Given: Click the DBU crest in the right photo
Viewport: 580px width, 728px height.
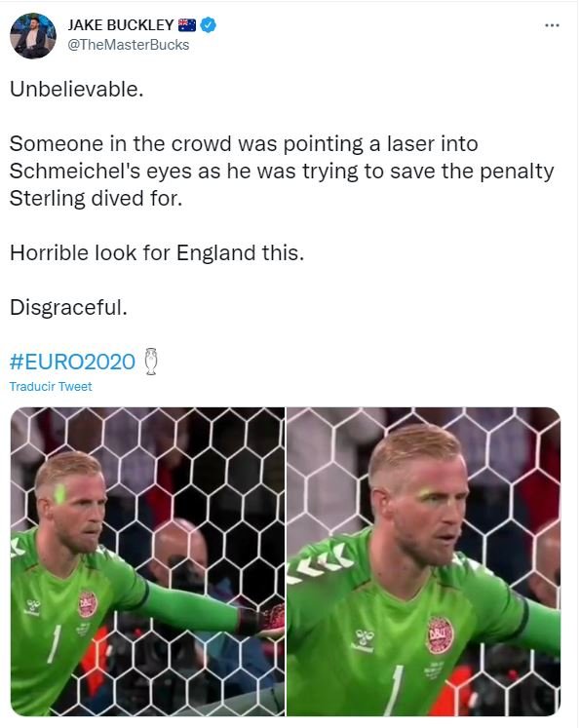Looking at the screenshot, I should tap(440, 634).
